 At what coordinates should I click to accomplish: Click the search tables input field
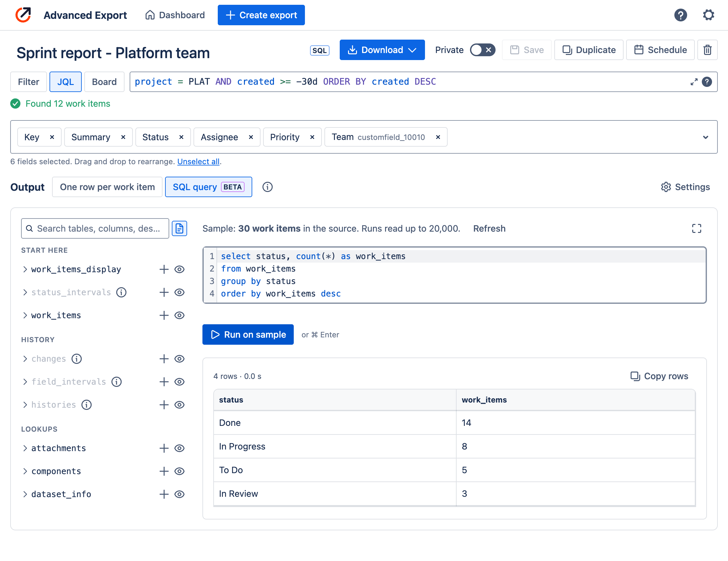point(95,228)
